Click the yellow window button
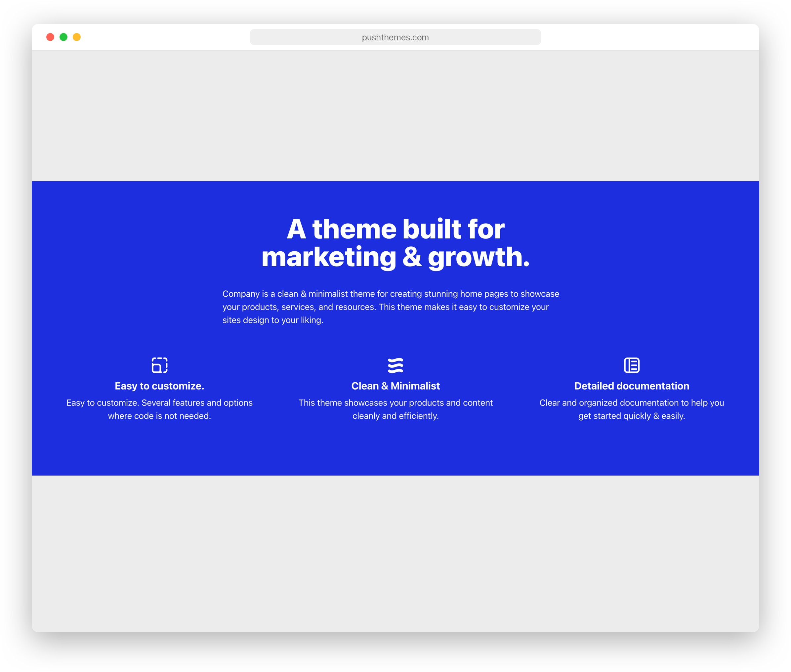The width and height of the screenshot is (791, 672). [76, 37]
